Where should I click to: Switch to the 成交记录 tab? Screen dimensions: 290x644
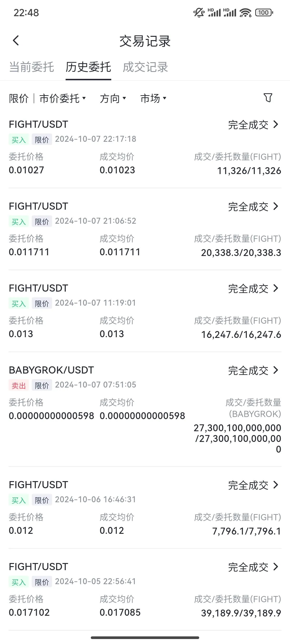click(145, 67)
